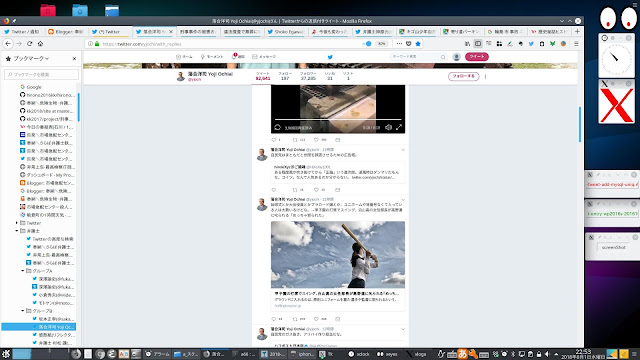Click the large red X logo window
The width and height of the screenshot is (640, 360).
(616, 105)
